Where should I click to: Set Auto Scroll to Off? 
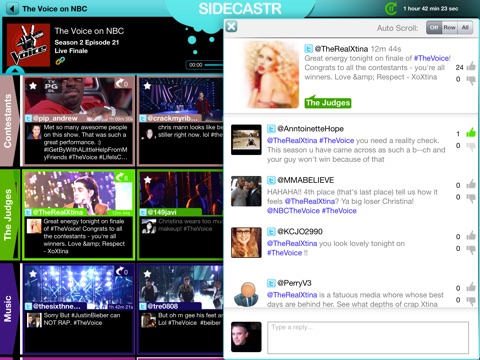(434, 28)
